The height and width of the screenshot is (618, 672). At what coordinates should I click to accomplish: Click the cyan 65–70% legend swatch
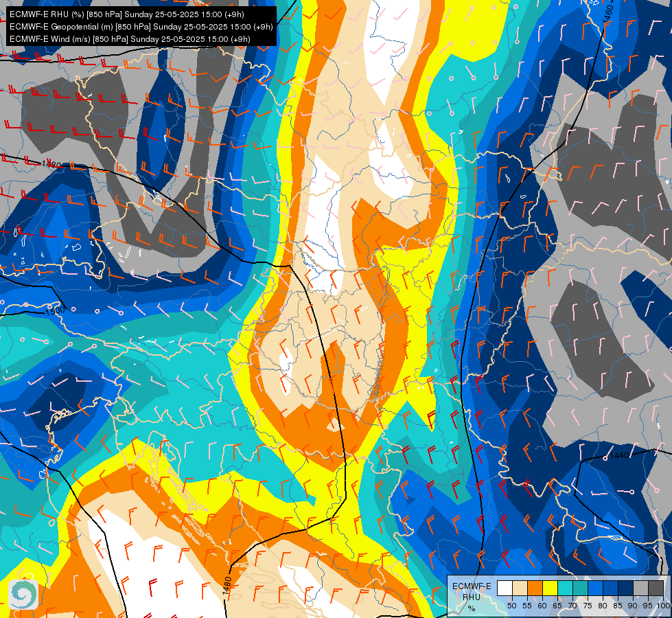click(566, 588)
